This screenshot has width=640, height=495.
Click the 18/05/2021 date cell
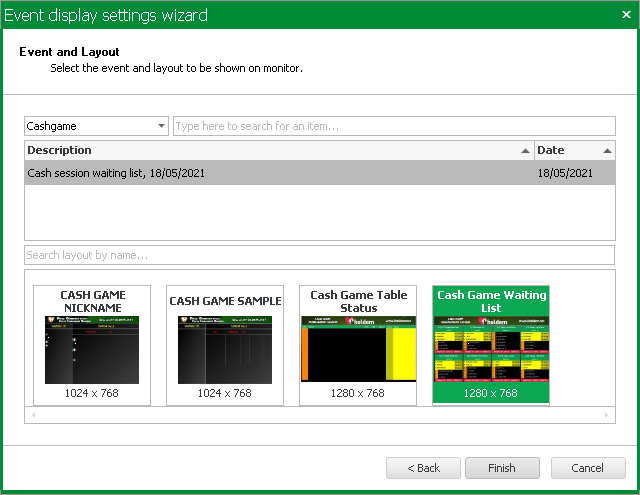[x=565, y=173]
